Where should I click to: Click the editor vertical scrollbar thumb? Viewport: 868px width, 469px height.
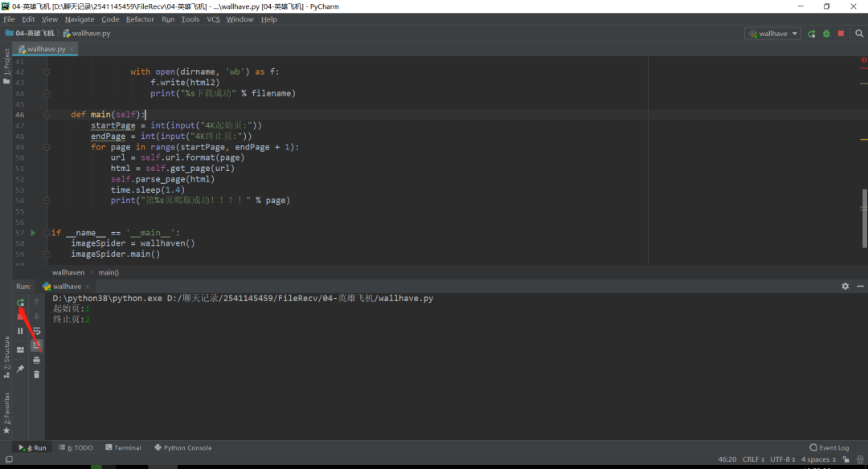pos(864,218)
